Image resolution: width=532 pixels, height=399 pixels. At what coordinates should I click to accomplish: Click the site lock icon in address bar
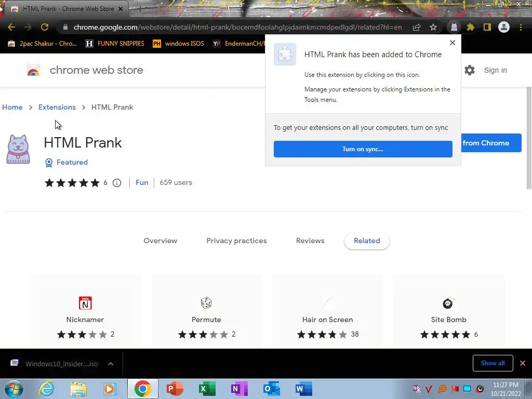pos(65,27)
